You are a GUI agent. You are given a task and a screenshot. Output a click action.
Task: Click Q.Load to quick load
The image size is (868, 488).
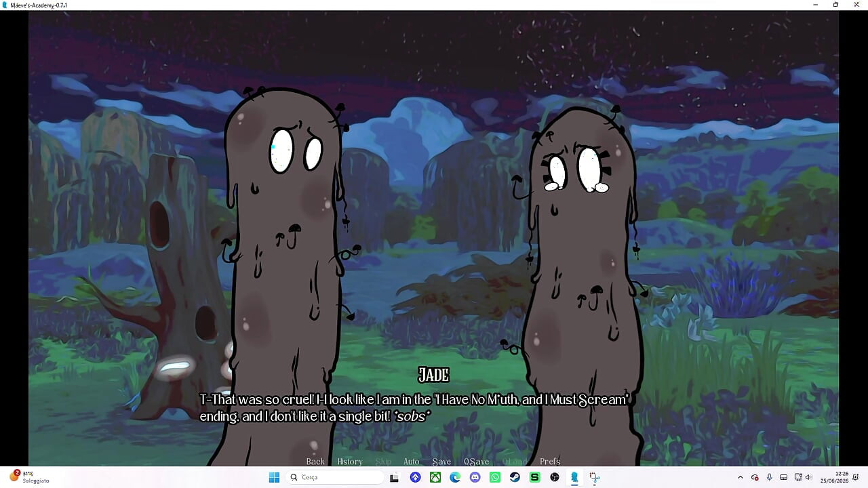coord(515,462)
